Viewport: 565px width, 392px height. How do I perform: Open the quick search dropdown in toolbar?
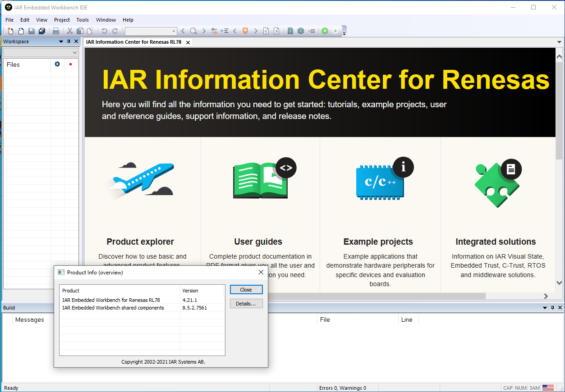coord(174,31)
